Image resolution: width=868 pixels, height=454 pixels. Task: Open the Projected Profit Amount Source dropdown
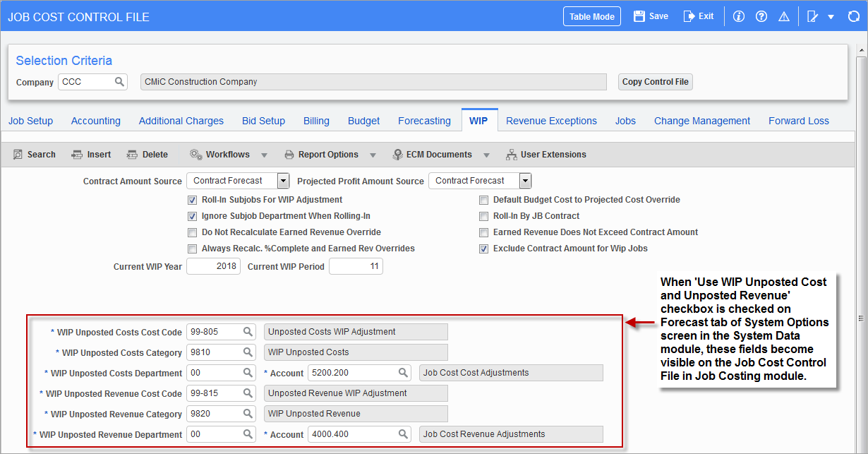tap(524, 180)
